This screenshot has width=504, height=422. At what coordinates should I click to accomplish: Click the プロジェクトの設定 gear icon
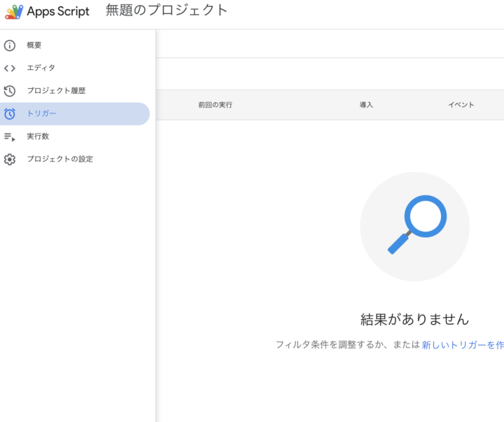[10, 159]
